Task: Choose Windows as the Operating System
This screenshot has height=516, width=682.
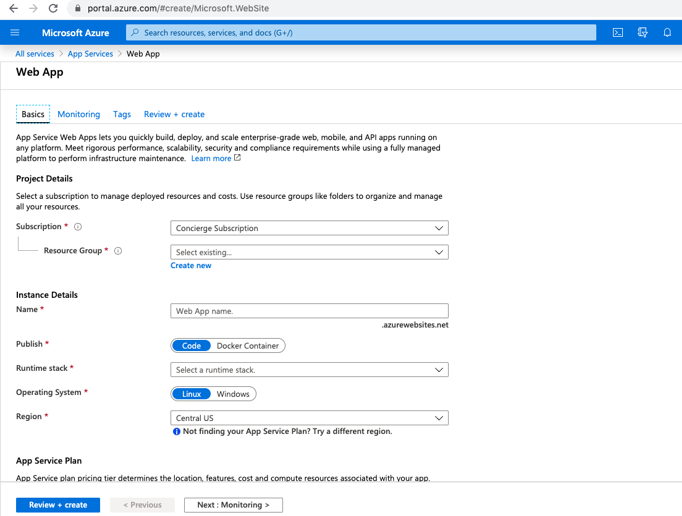Action: tap(233, 394)
